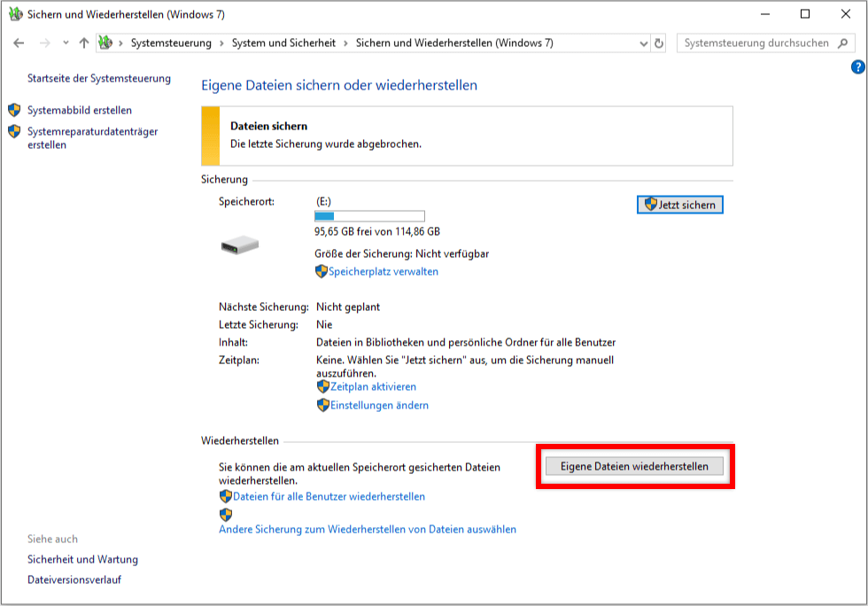
Task: Click '95,65 GB frei von 114,86 GB' text
Action: pos(377,231)
